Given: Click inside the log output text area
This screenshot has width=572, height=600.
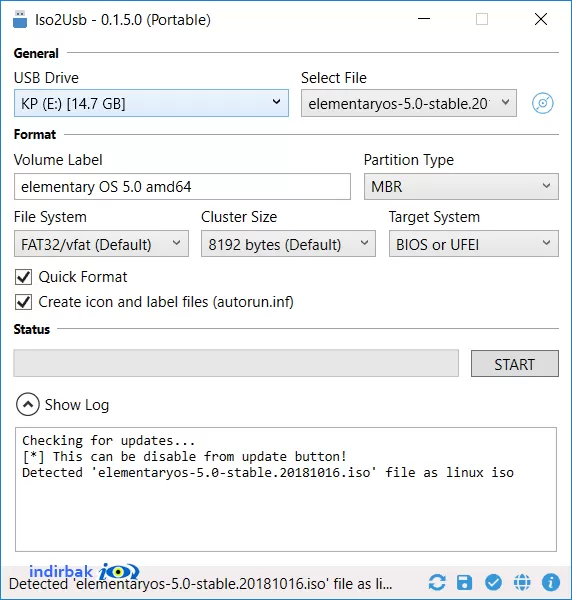Looking at the screenshot, I should pos(286,489).
